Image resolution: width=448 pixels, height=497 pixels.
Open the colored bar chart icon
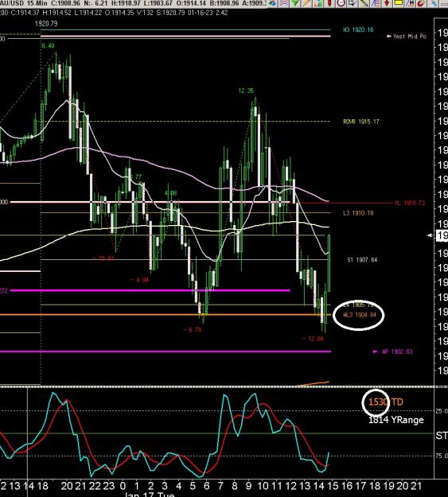(318, 3)
